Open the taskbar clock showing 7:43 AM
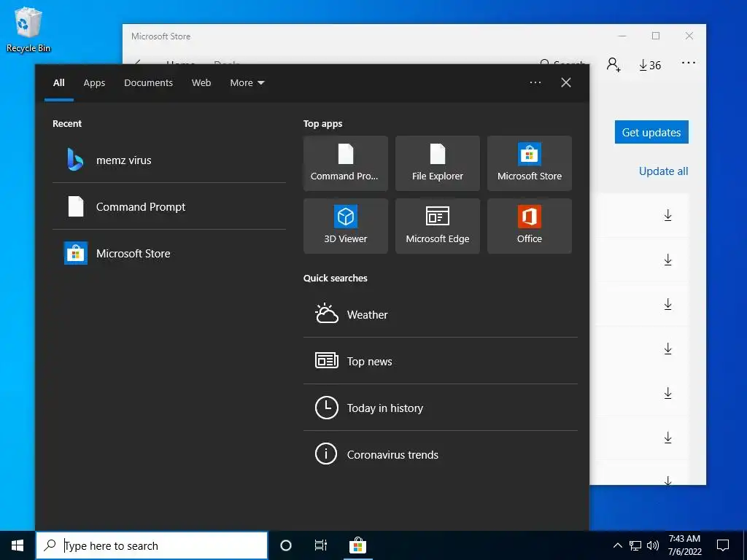The image size is (747, 560). click(684, 545)
